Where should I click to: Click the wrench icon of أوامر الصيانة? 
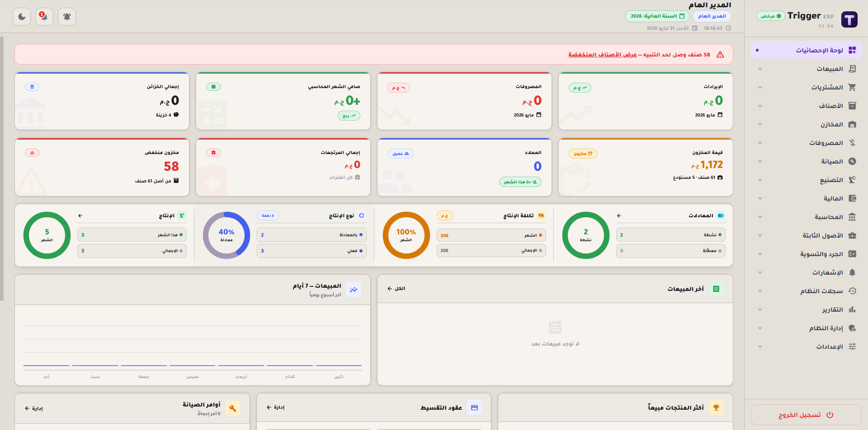pos(233,408)
